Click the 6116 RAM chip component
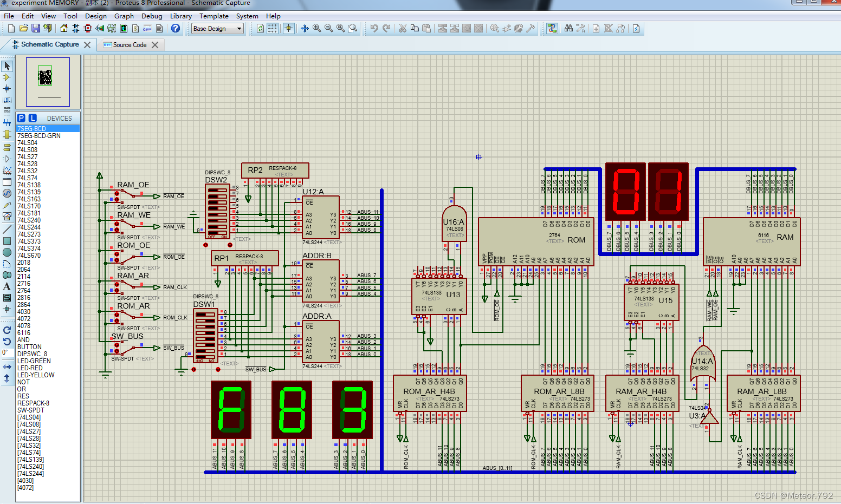This screenshot has height=504, width=841. (x=752, y=241)
